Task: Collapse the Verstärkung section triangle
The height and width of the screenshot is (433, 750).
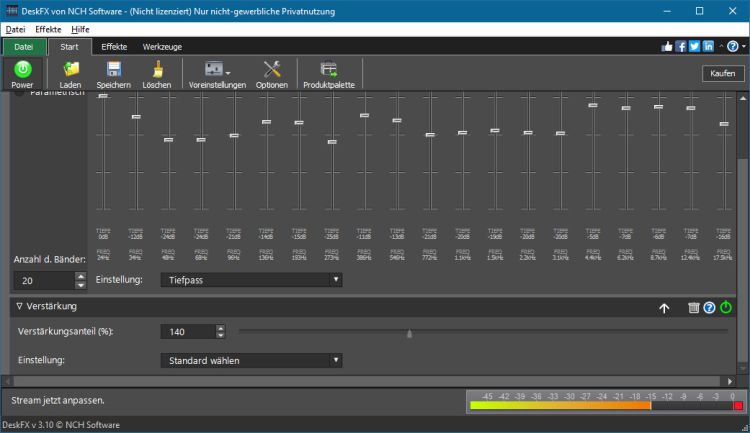Action: point(19,306)
